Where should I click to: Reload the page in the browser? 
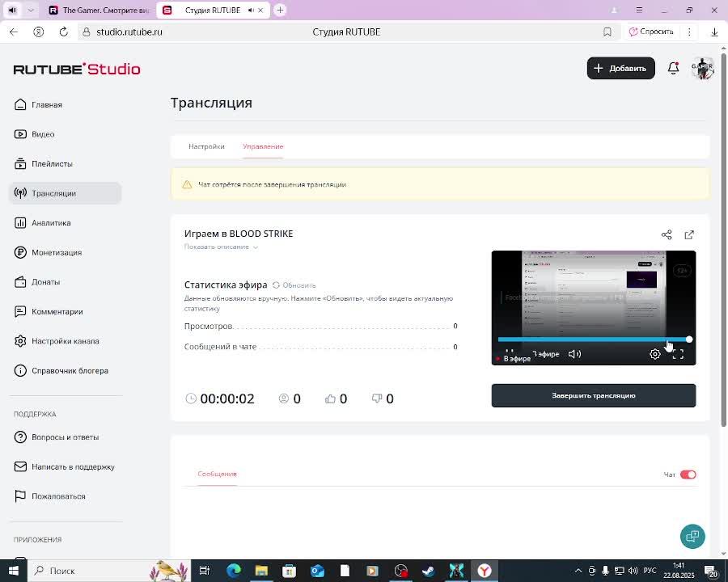64,32
